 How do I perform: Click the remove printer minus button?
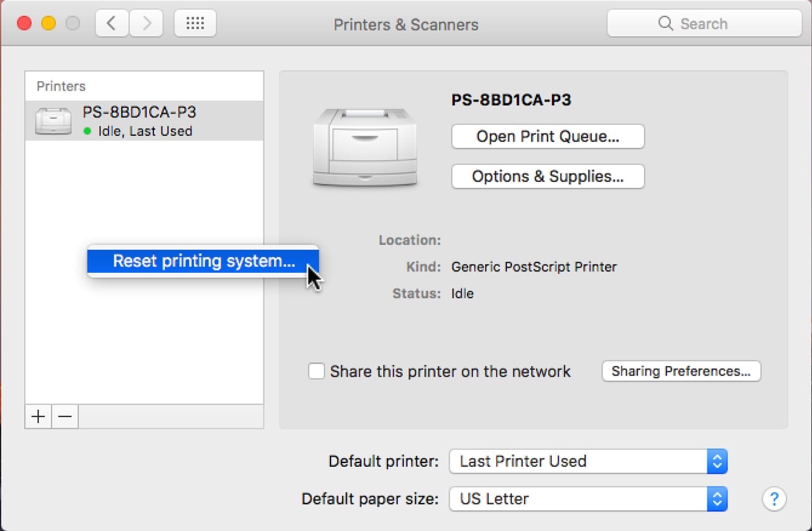click(x=65, y=417)
